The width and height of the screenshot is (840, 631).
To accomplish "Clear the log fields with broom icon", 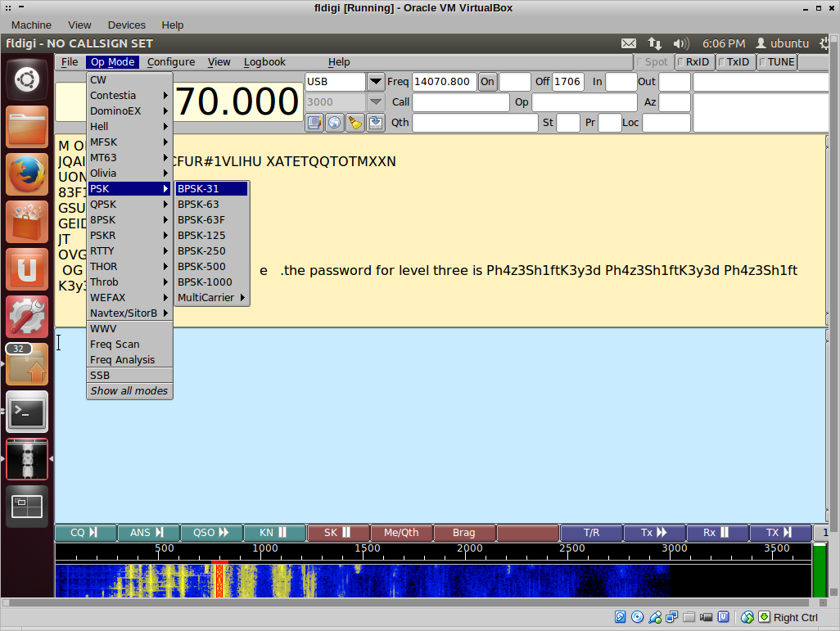I will click(x=355, y=123).
